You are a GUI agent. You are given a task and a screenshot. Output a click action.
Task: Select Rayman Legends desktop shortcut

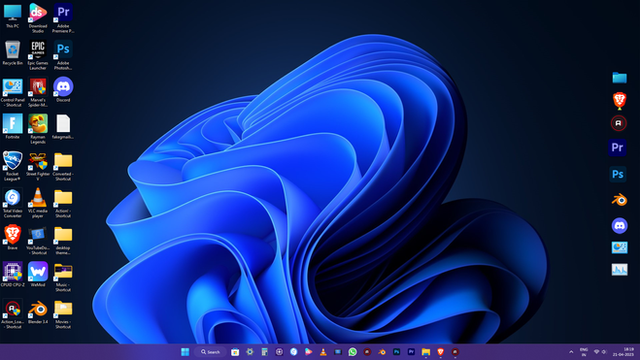pos(38,129)
